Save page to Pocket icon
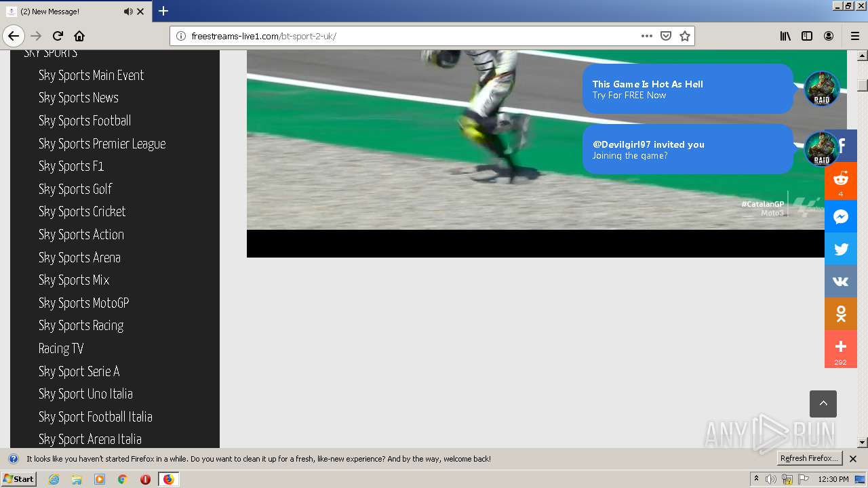The height and width of the screenshot is (488, 868). [666, 36]
